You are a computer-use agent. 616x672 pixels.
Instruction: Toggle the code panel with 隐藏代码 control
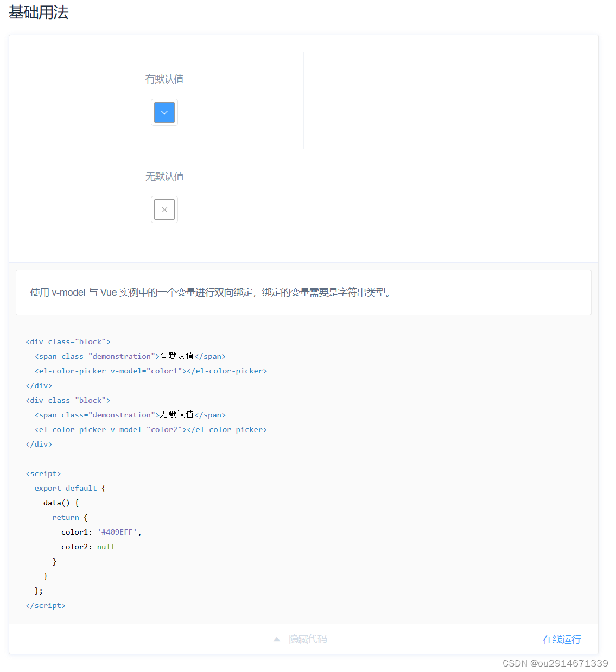pos(307,639)
